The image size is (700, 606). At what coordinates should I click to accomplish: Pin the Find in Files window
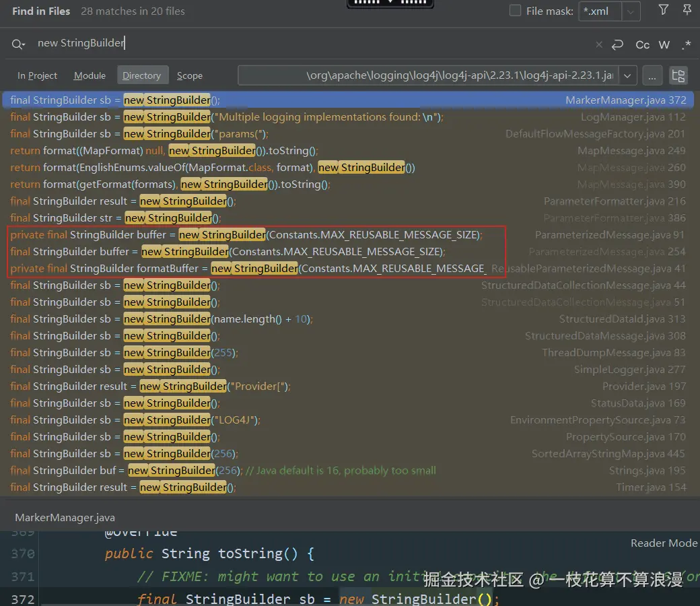(687, 10)
